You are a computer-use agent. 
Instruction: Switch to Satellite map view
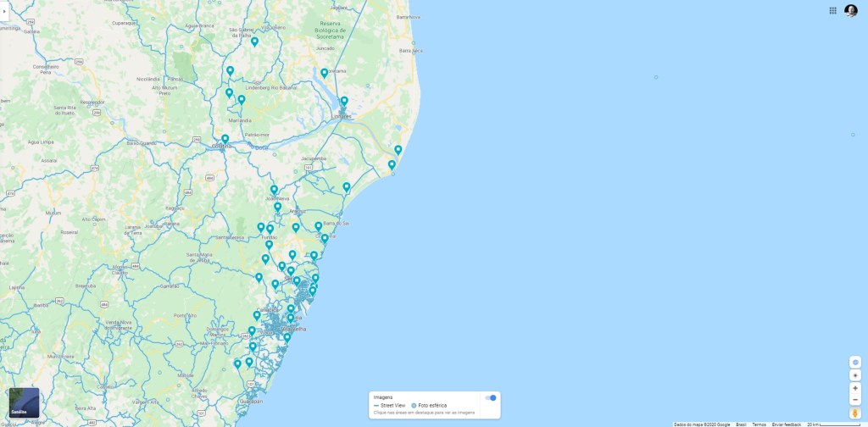point(24,402)
